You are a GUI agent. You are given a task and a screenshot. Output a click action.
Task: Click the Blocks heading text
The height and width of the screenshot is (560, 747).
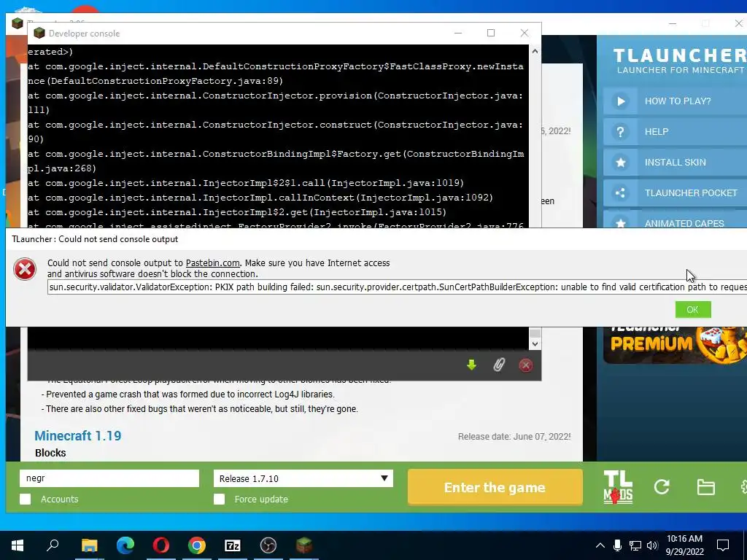click(x=50, y=453)
